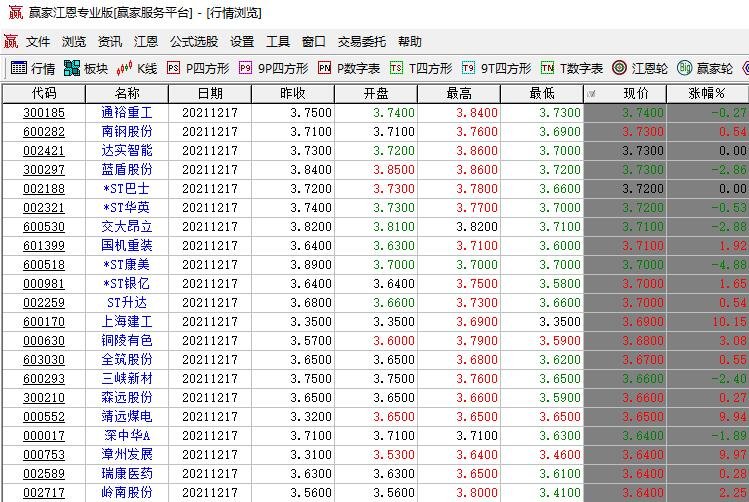Open the 帮助 menu

[410, 42]
